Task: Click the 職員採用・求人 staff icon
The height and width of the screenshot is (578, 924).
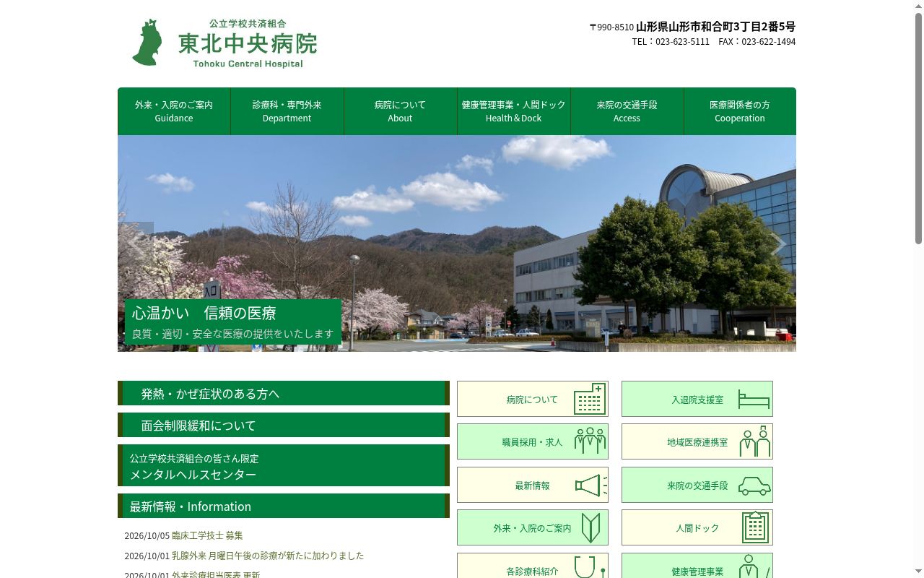Action: tap(590, 441)
